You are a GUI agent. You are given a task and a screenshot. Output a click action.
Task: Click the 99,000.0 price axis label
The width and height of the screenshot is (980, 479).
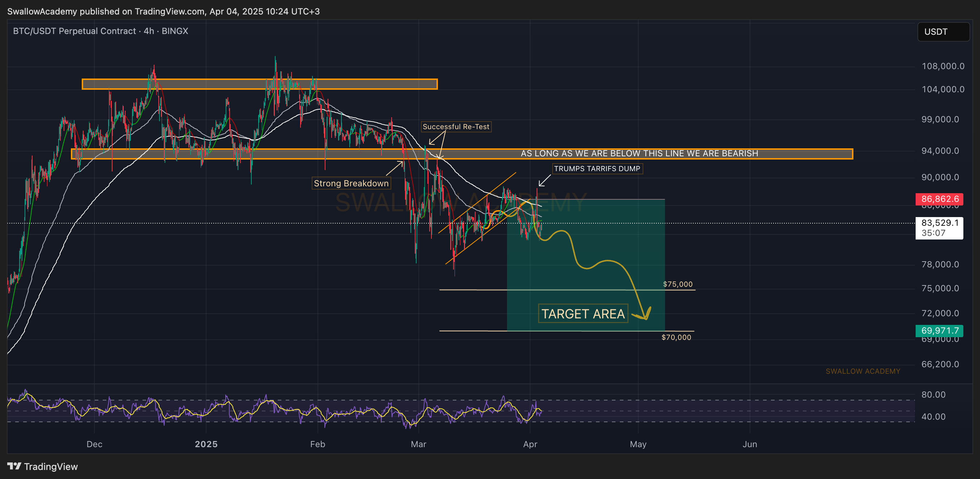(940, 119)
